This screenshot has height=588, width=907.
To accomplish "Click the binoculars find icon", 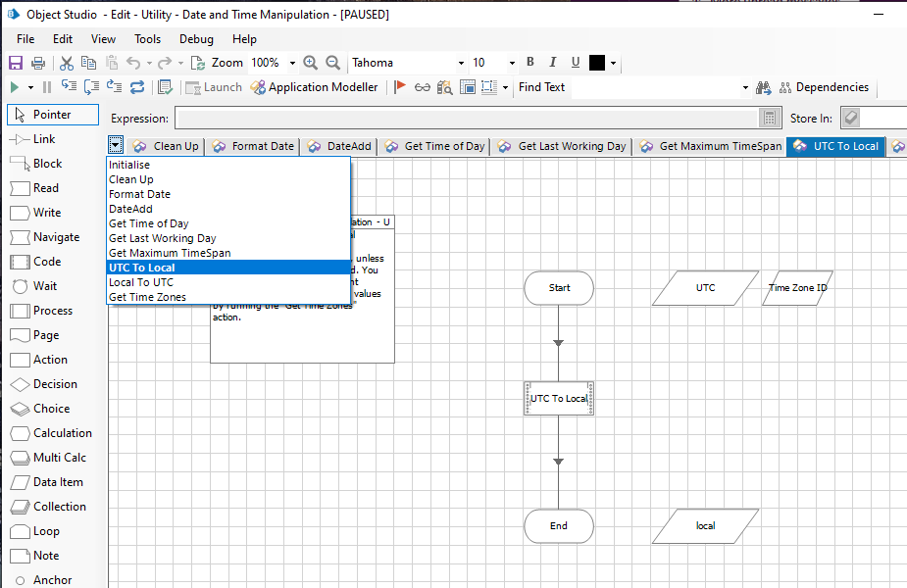I will [x=763, y=87].
